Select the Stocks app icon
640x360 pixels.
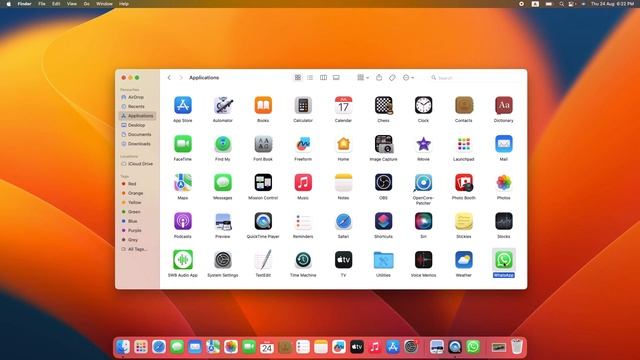tap(504, 221)
